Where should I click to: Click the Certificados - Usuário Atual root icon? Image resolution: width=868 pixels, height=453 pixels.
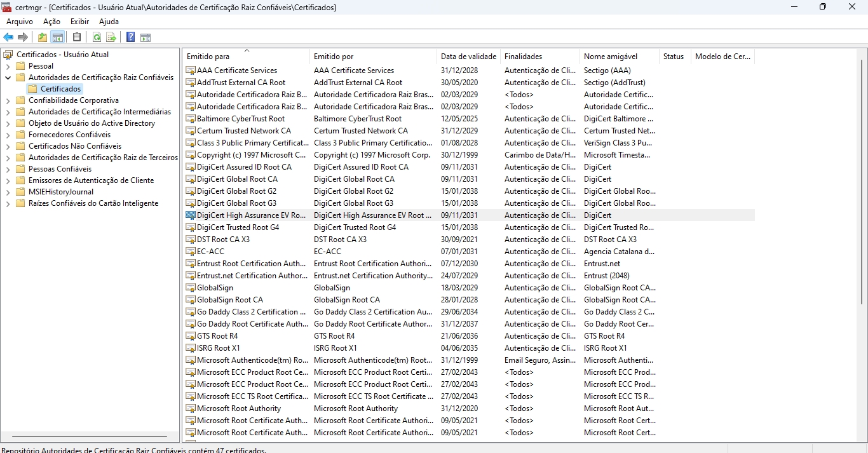[8, 55]
